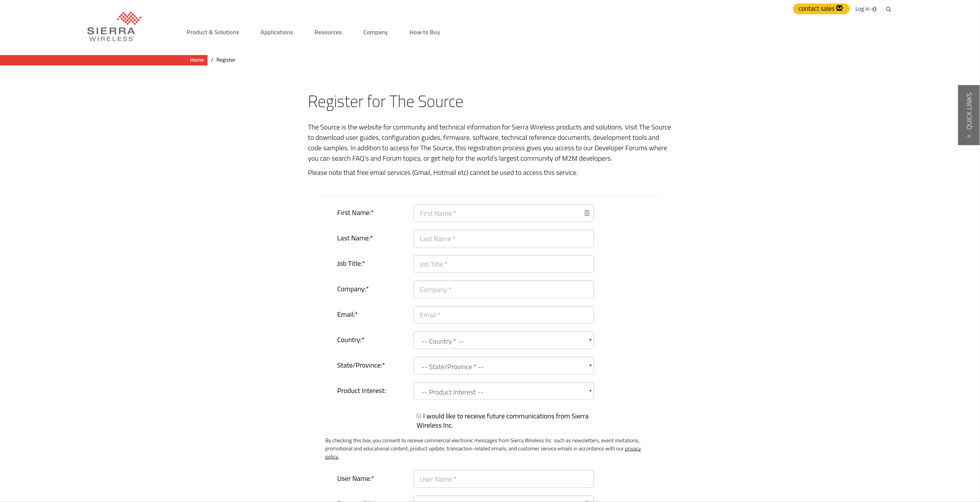Select a Product Interest from dropdown
Image resolution: width=980 pixels, height=502 pixels.
503,391
